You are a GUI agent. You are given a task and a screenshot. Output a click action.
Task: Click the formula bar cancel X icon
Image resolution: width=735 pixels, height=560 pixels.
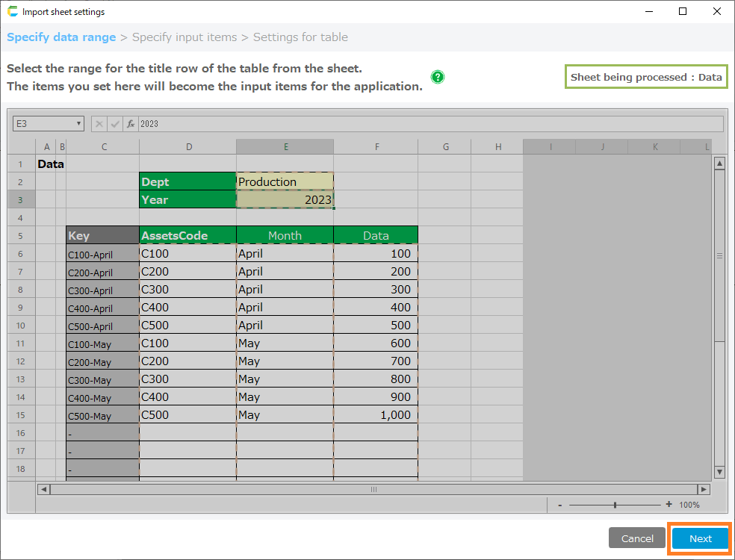pyautogui.click(x=99, y=124)
